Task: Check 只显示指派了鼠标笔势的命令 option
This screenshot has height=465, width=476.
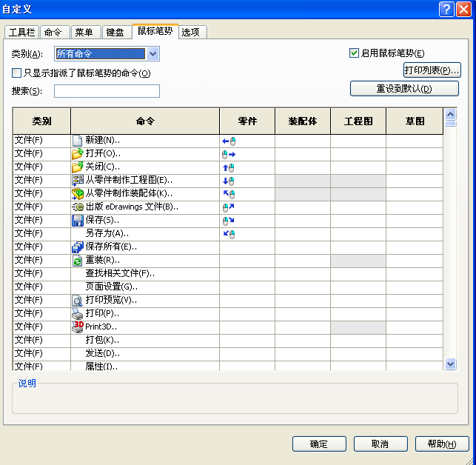Action: tap(16, 73)
